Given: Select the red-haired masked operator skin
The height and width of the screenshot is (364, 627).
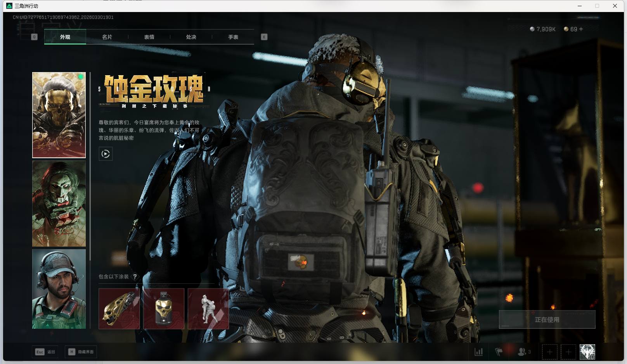Looking at the screenshot, I should coord(59,204).
